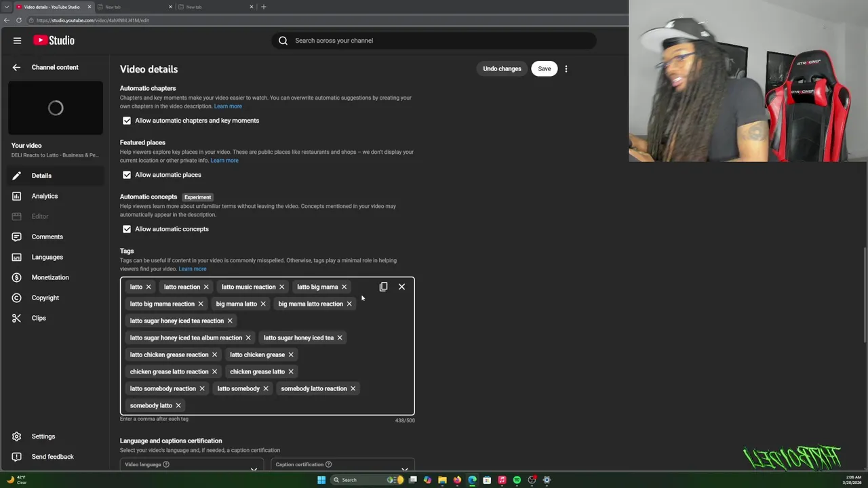Click the Save button

(x=545, y=68)
